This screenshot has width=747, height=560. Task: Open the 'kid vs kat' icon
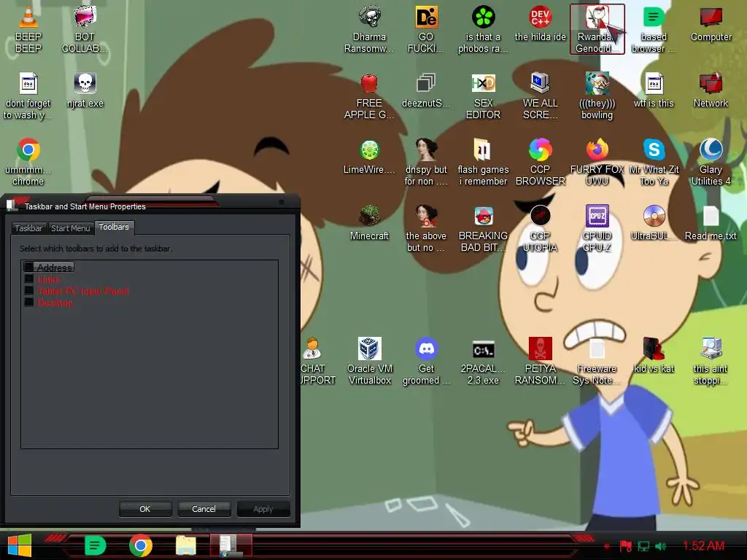tap(654, 356)
